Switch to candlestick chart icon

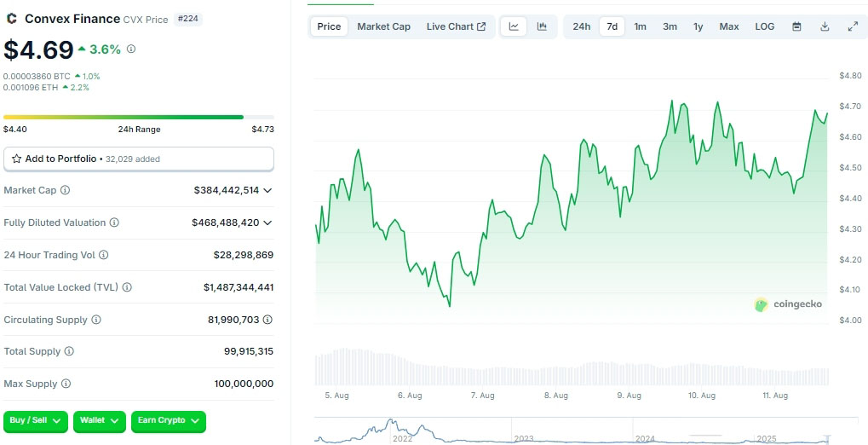[x=542, y=26]
